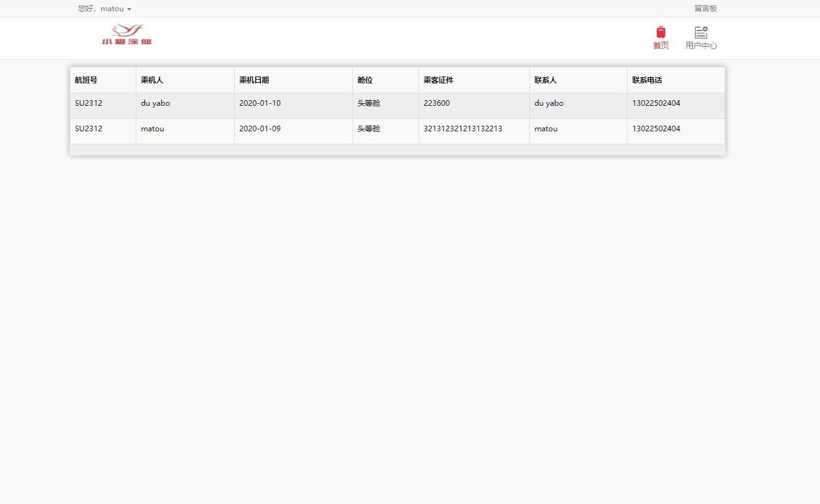Click the table footer bar
Viewport: 820px width, 504px height.
click(x=397, y=150)
